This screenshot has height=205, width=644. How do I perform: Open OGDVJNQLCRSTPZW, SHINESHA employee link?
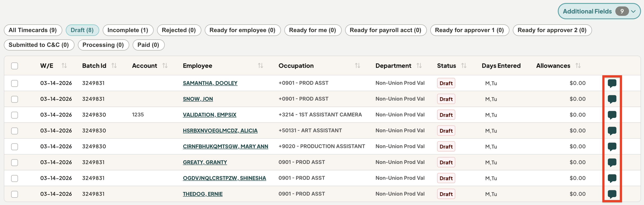pos(224,178)
